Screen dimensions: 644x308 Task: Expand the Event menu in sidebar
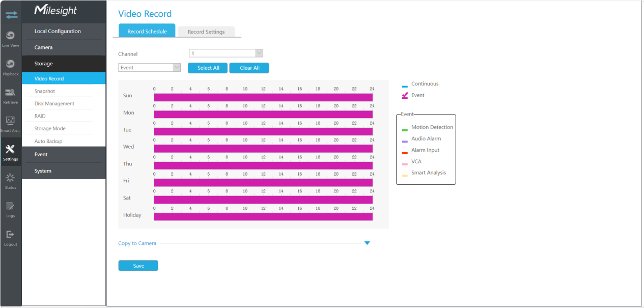point(64,154)
